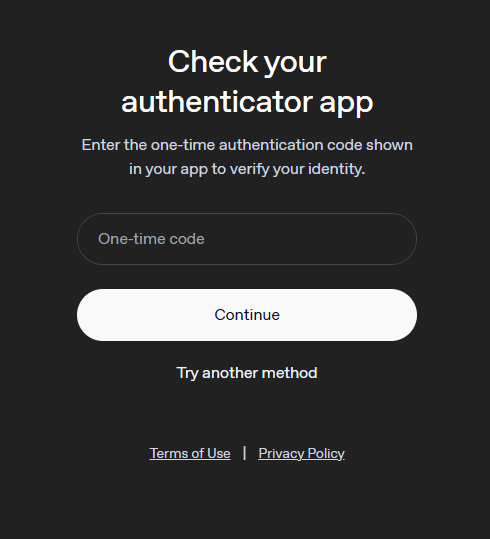
Task: Select the Try another method option
Action: [x=247, y=373]
